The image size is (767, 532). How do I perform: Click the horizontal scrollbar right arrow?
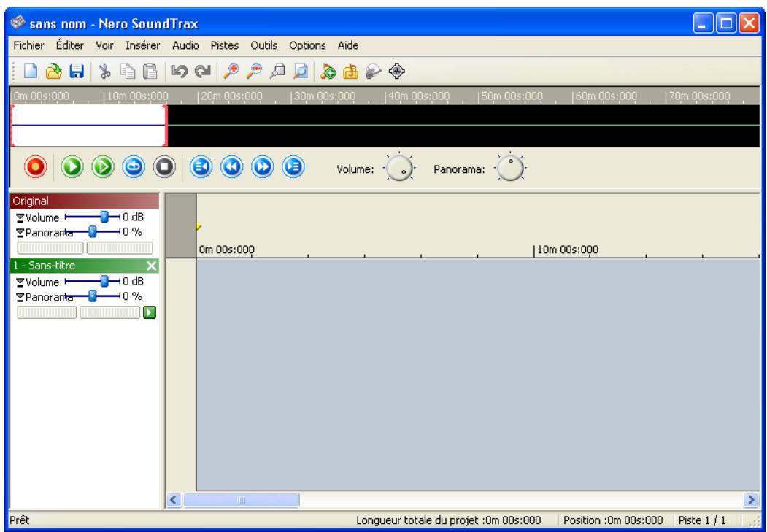coord(752,500)
